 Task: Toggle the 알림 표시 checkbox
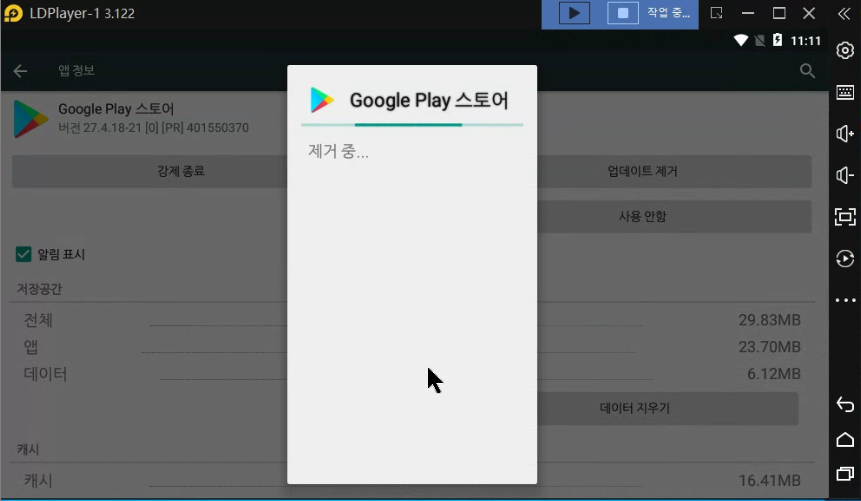point(24,254)
